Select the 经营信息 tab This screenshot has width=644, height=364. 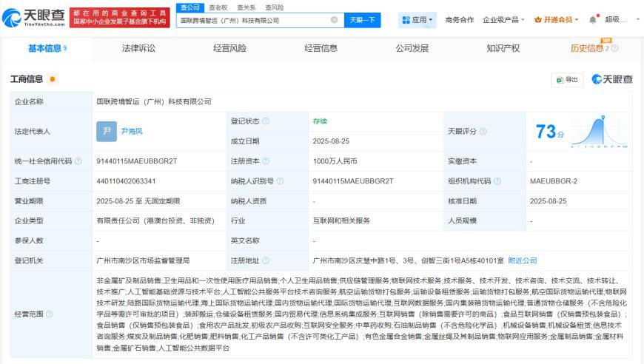[x=321, y=48]
